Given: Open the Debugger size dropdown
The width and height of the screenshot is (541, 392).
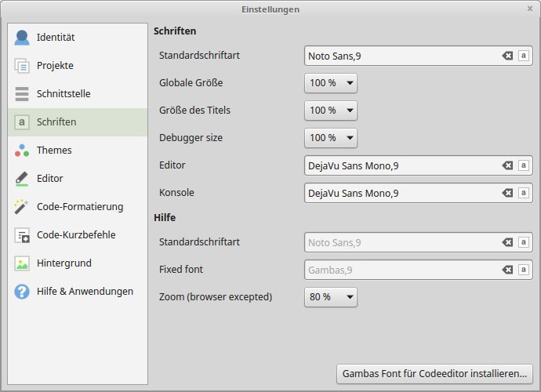Looking at the screenshot, I should [x=330, y=138].
